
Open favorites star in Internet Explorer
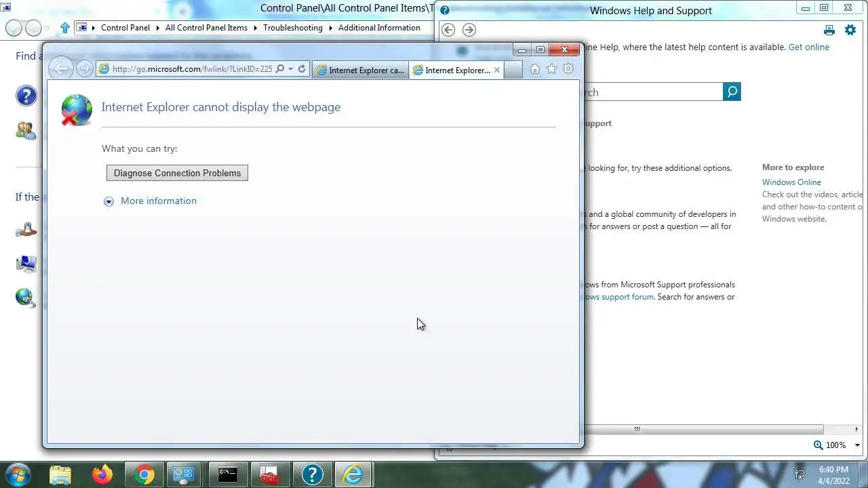[551, 69]
